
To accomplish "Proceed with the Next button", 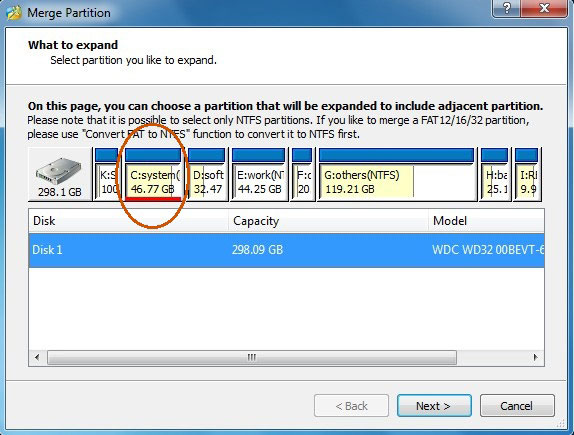I will point(434,406).
